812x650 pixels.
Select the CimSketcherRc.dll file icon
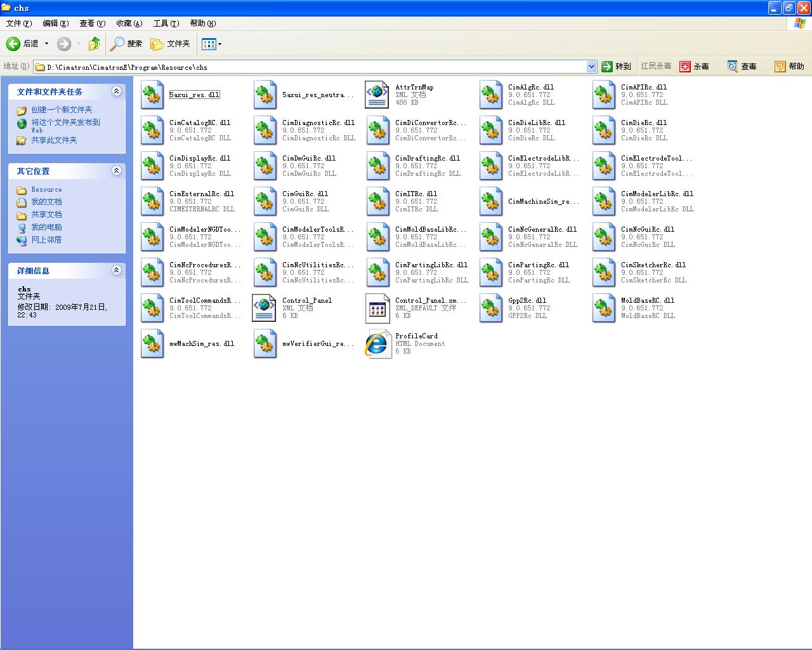604,273
